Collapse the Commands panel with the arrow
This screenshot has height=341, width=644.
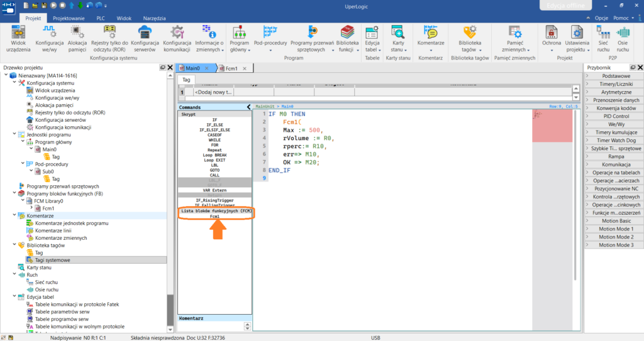(x=248, y=107)
